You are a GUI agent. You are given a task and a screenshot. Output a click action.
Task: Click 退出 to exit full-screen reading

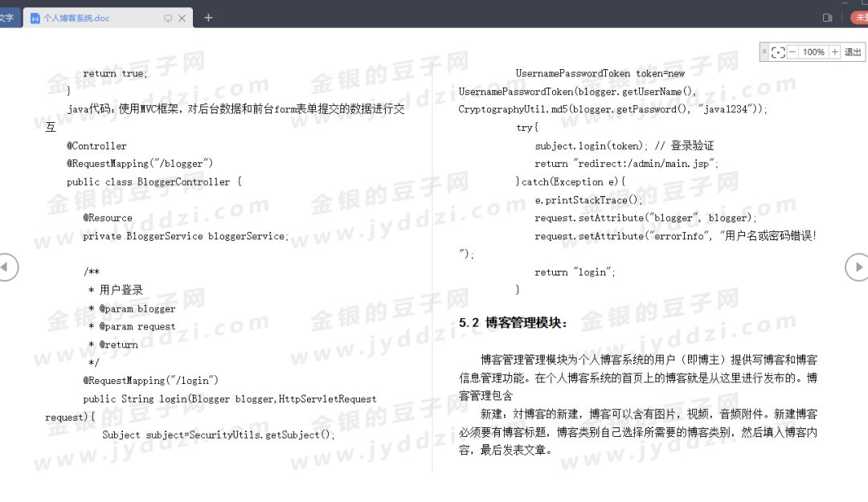[x=853, y=52]
